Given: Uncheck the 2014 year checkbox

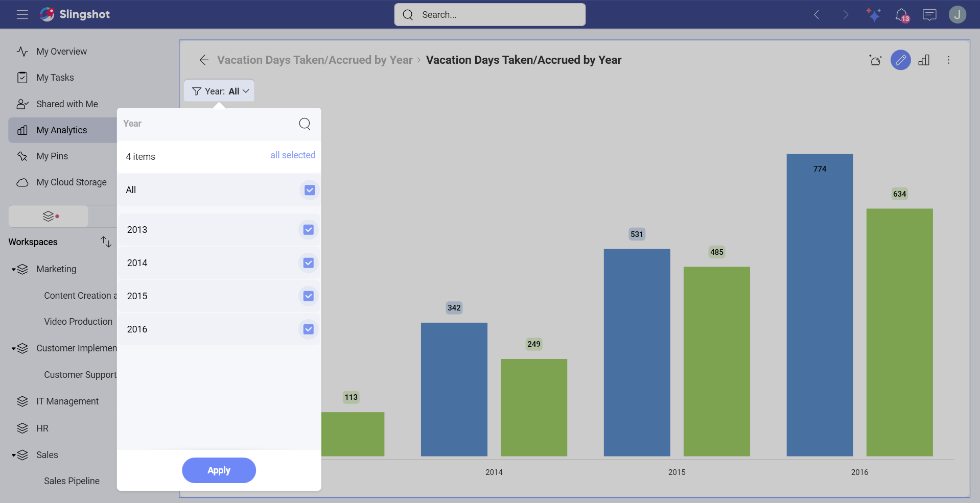Looking at the screenshot, I should pyautogui.click(x=309, y=263).
